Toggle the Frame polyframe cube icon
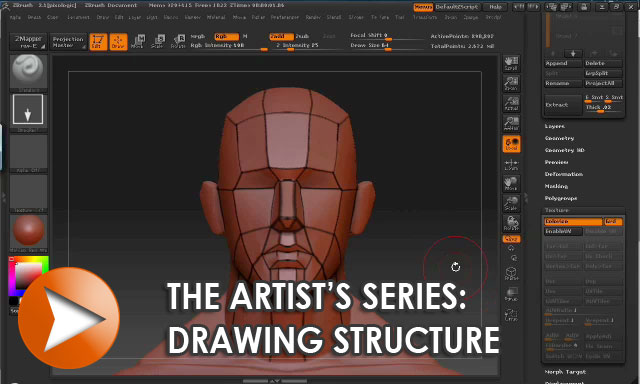Viewport: 640px width, 384px height. pyautogui.click(x=511, y=273)
